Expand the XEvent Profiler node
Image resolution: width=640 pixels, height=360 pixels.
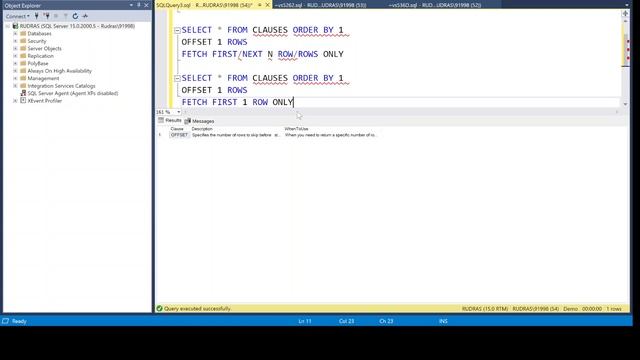click(x=15, y=100)
